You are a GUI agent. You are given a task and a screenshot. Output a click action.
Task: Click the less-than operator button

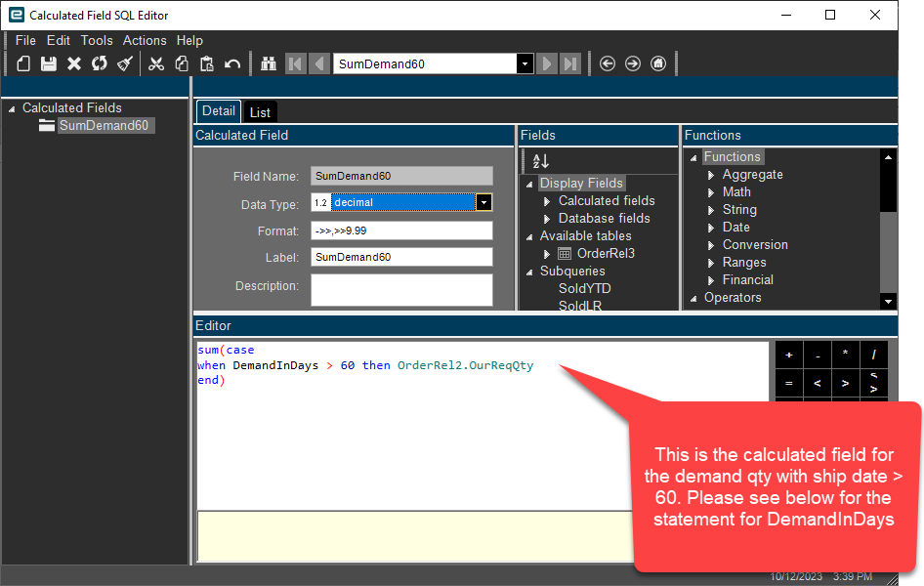[x=818, y=384]
